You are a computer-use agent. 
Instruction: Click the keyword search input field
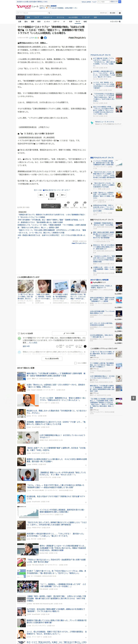pyautogui.click(x=32, y=13)
